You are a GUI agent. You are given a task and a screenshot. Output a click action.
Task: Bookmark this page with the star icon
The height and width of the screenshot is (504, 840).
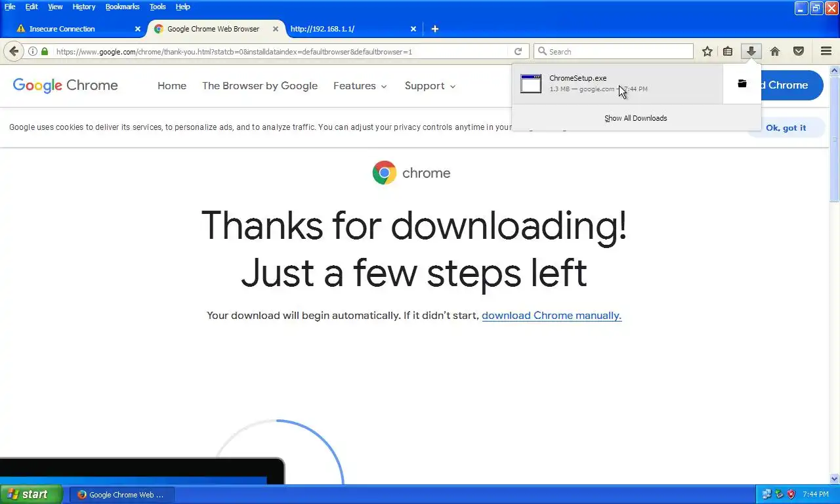(707, 51)
